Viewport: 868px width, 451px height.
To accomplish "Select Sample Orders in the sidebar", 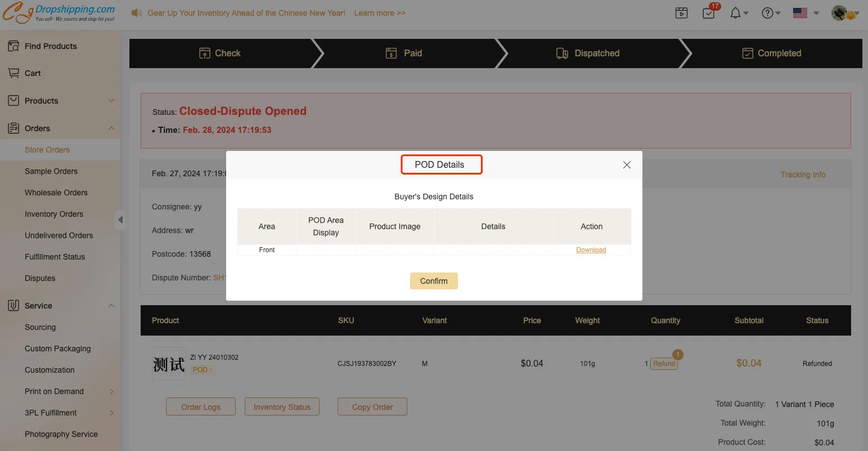I will pyautogui.click(x=51, y=171).
